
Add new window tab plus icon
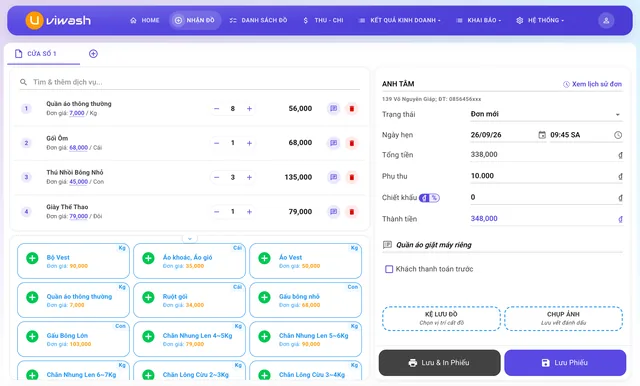(x=93, y=54)
